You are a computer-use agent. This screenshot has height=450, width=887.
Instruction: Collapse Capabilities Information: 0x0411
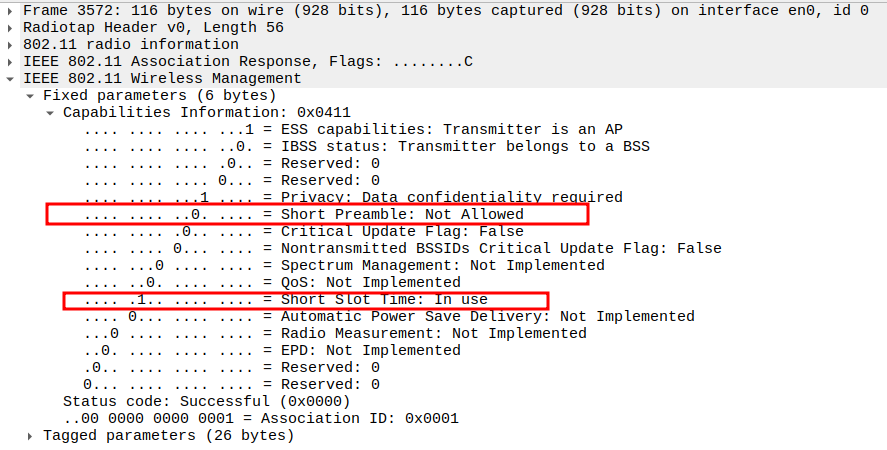51,112
